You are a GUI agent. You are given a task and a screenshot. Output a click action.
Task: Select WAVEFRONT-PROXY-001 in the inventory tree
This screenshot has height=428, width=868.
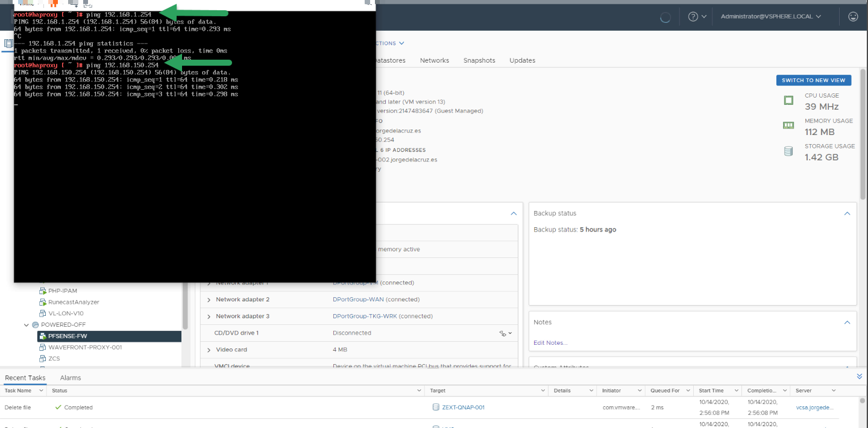click(x=85, y=347)
